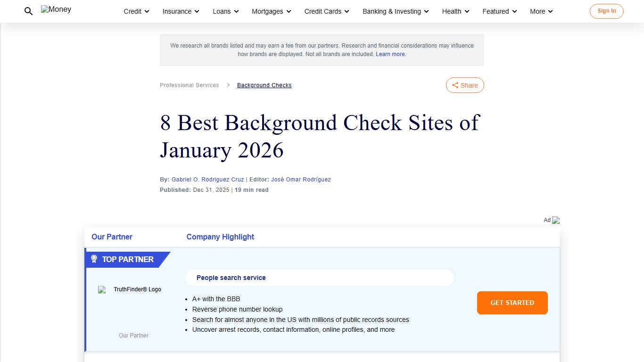
Task: Open the Mortgages menu item
Action: coord(271,11)
